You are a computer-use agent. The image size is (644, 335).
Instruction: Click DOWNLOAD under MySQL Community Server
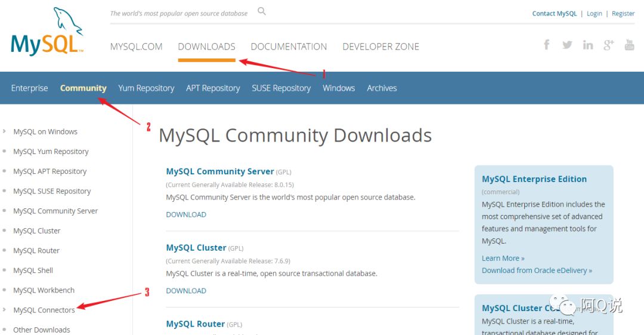tap(186, 214)
